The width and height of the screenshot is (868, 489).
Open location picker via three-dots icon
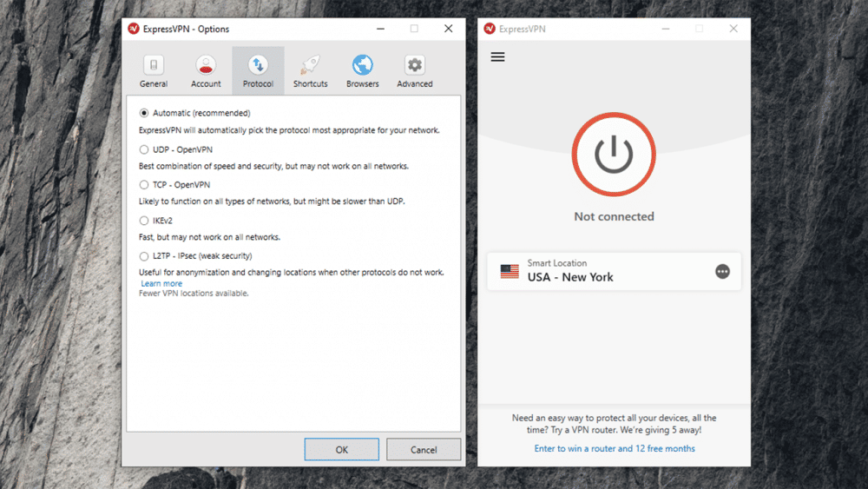pos(722,271)
